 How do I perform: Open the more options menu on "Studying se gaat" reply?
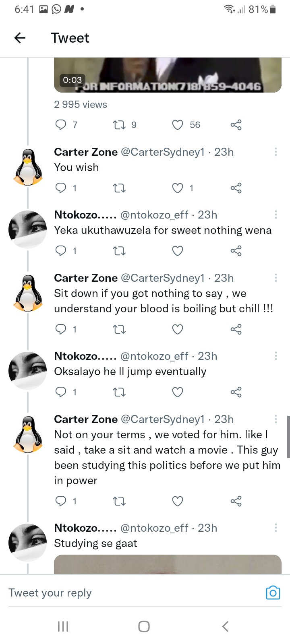pyautogui.click(x=275, y=528)
